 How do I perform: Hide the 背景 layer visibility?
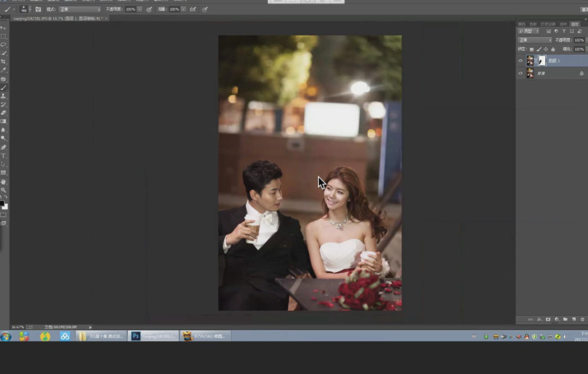[520, 73]
